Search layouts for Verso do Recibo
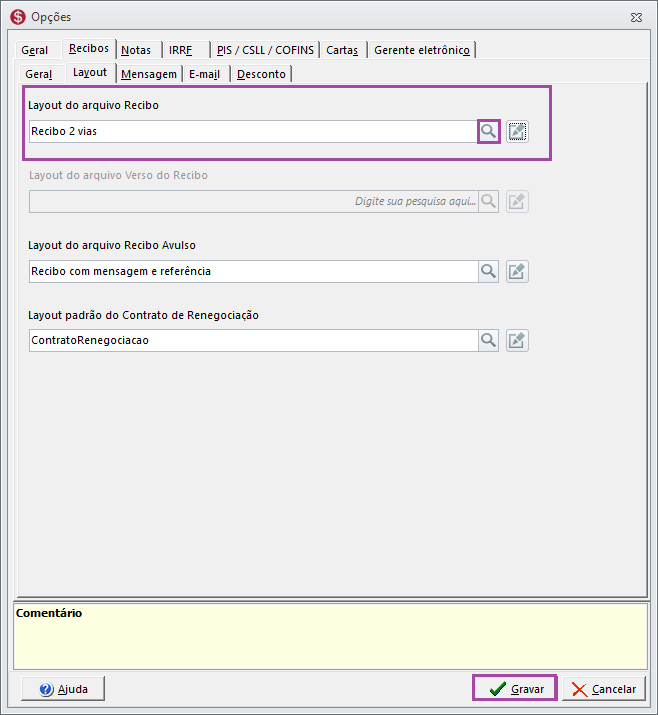The height and width of the screenshot is (715, 658). (488, 201)
